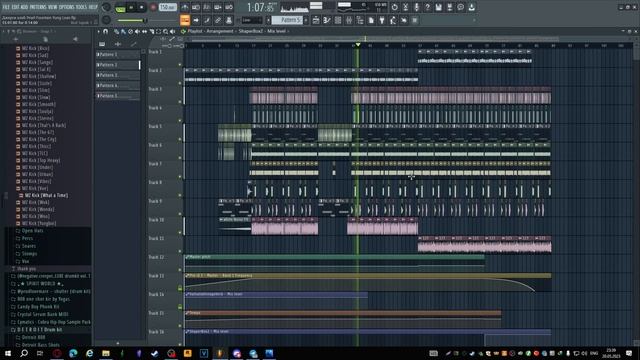Click the plug icon in second toolbar row

click(382, 20)
